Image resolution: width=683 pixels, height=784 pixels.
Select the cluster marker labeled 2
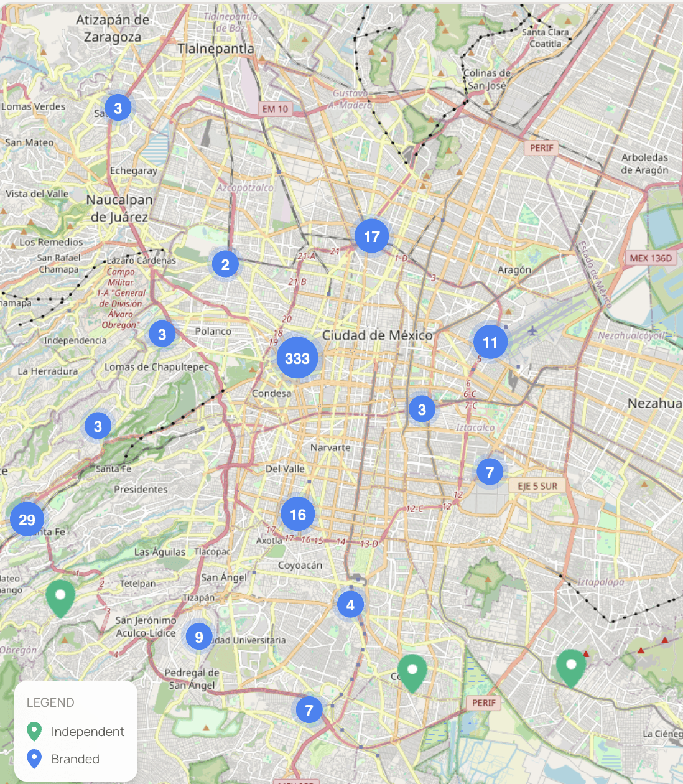[225, 264]
